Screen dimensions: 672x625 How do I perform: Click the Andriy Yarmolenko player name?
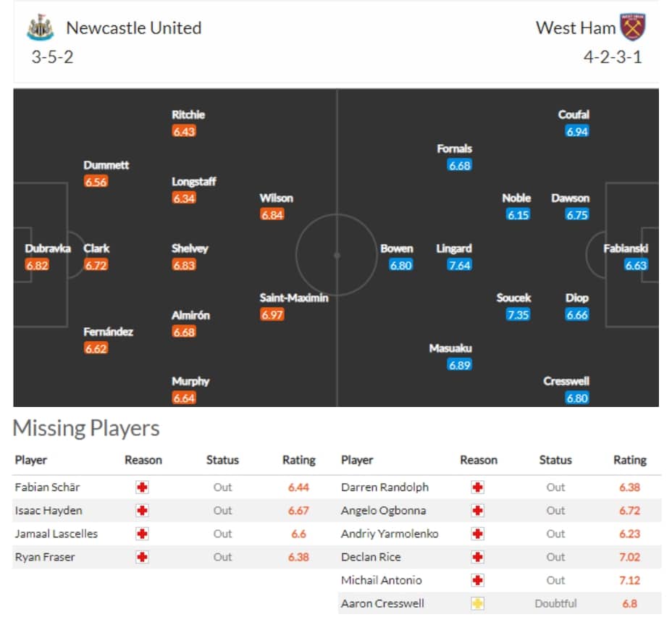(390, 534)
